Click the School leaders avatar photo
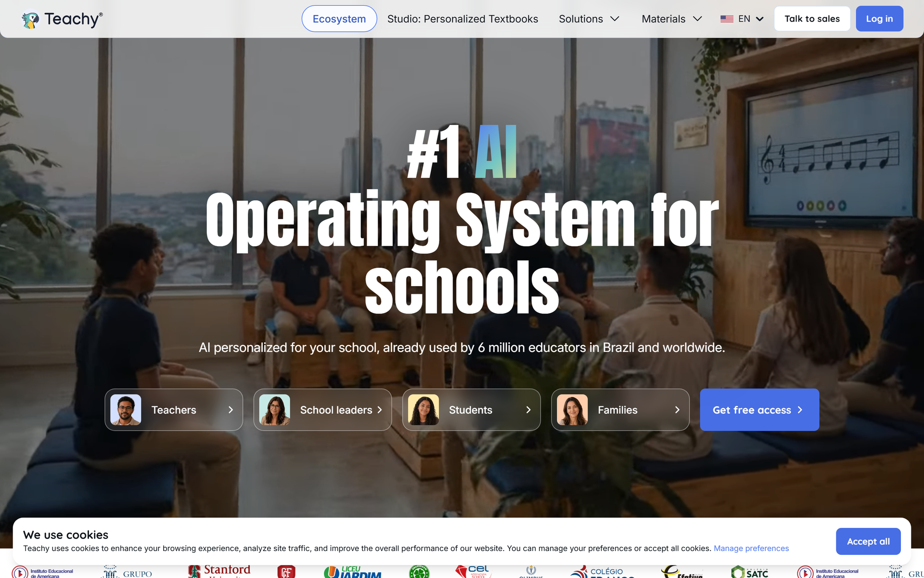Image resolution: width=924 pixels, height=578 pixels. (x=274, y=410)
